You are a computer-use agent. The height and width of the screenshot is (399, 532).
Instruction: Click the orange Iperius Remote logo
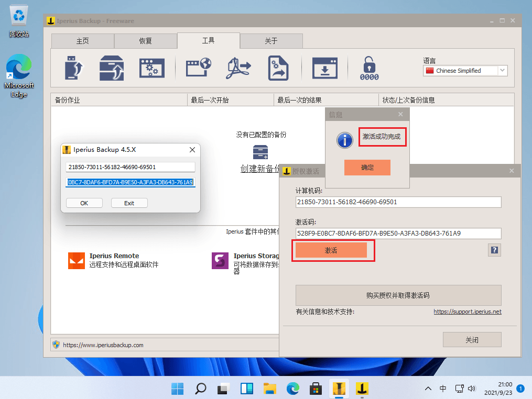[77, 260]
